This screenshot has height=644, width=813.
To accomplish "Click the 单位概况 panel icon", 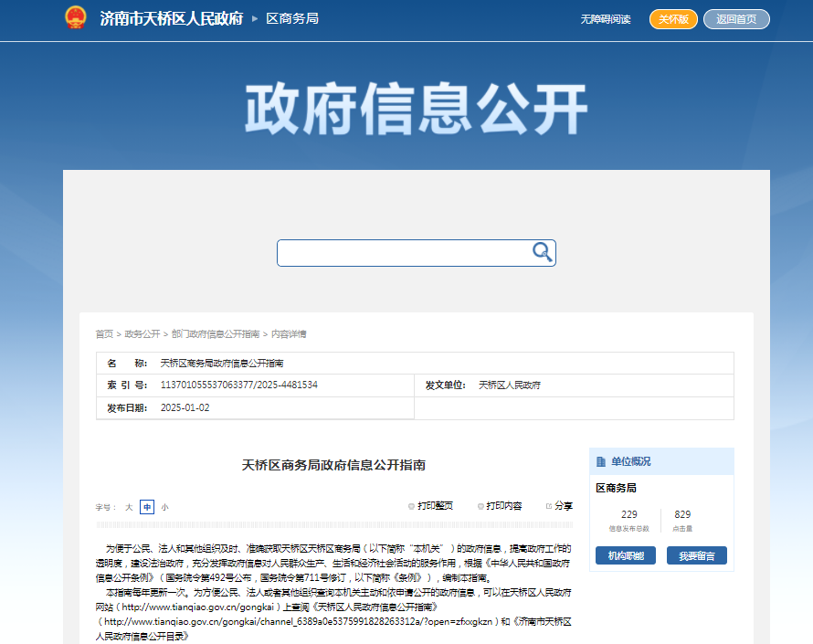I will [601, 462].
